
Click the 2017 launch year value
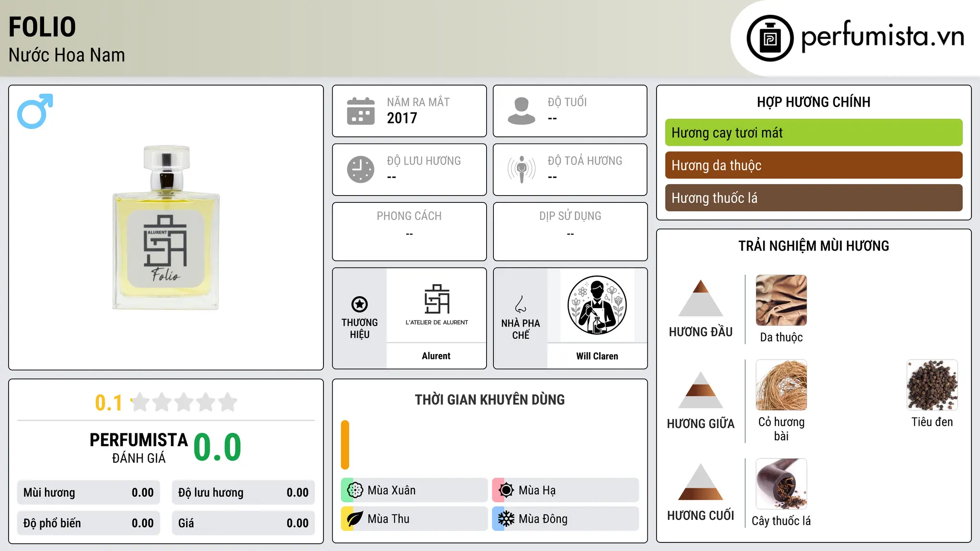pos(402,118)
